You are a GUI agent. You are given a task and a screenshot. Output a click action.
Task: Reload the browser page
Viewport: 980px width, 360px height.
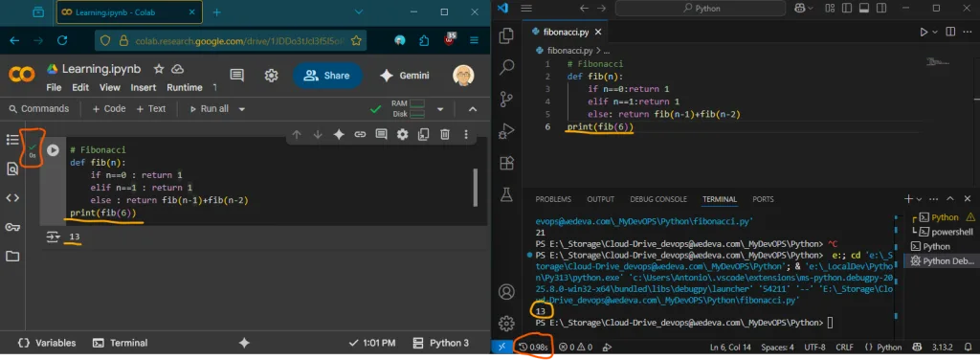[62, 40]
